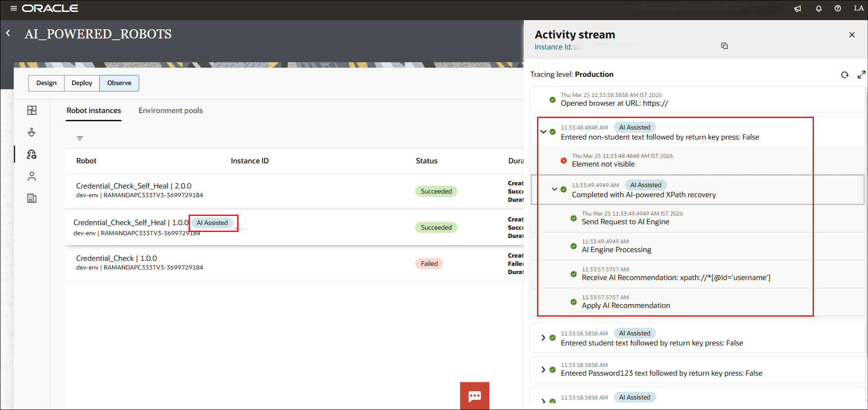The width and height of the screenshot is (868, 410).
Task: Switch to the Design tab
Action: coord(47,83)
